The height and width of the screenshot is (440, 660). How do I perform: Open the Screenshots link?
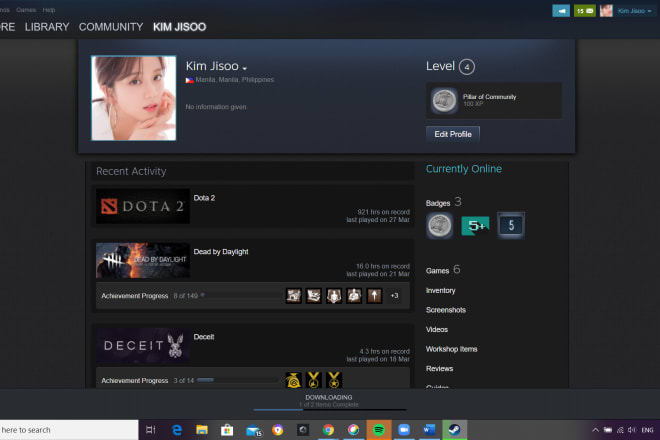coord(446,310)
